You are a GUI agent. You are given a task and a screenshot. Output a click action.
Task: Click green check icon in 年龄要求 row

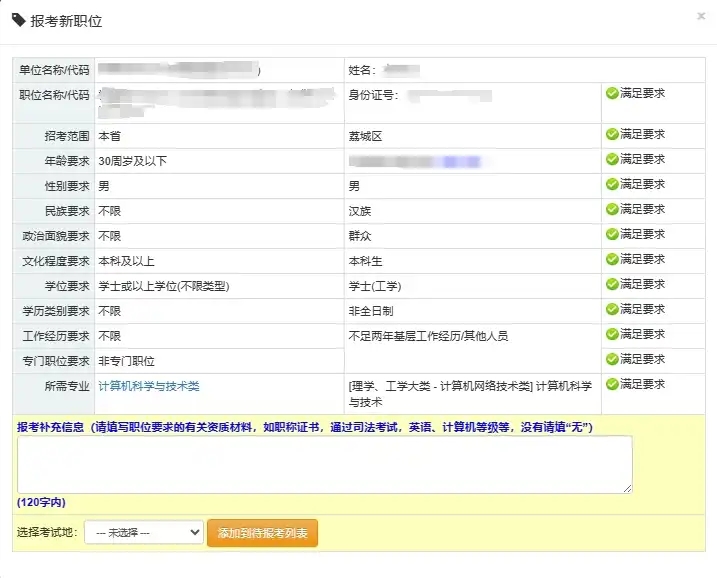pos(612,159)
